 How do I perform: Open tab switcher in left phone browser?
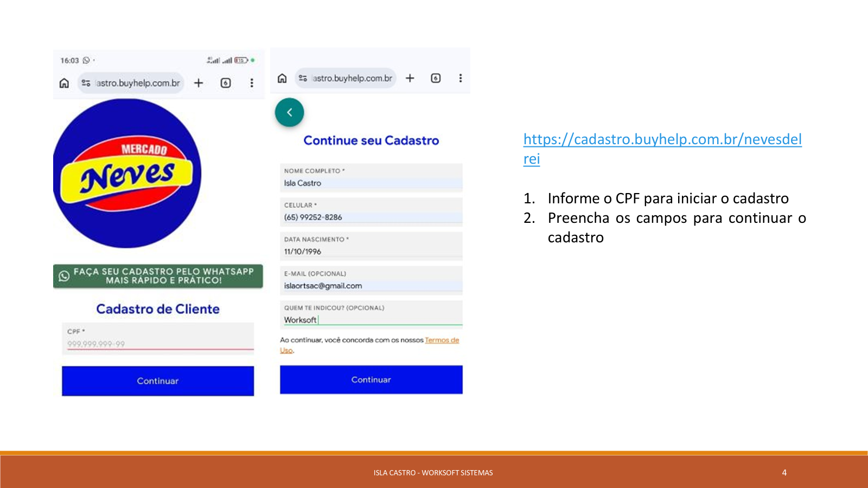coord(226,83)
